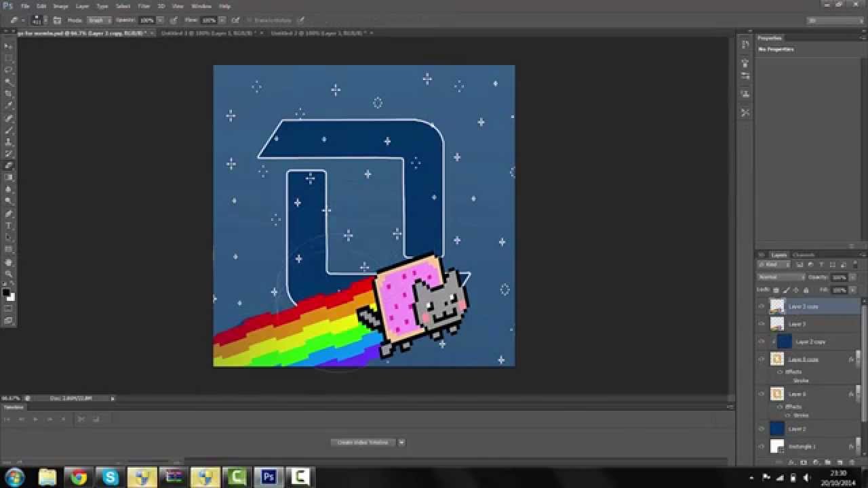Screen dimensions: 868x488
Task: Hide the Layer 2 layer
Action: point(761,429)
